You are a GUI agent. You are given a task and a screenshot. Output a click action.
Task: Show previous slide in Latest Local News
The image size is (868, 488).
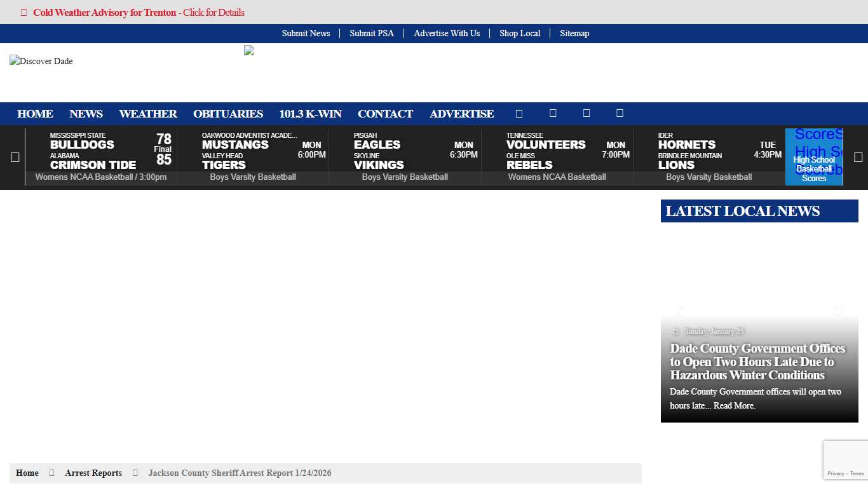(680, 311)
